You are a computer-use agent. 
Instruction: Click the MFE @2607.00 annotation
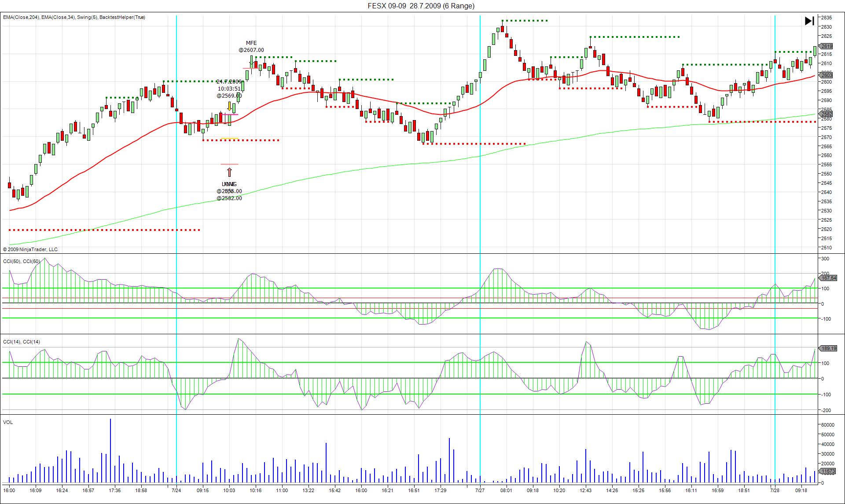coord(251,47)
